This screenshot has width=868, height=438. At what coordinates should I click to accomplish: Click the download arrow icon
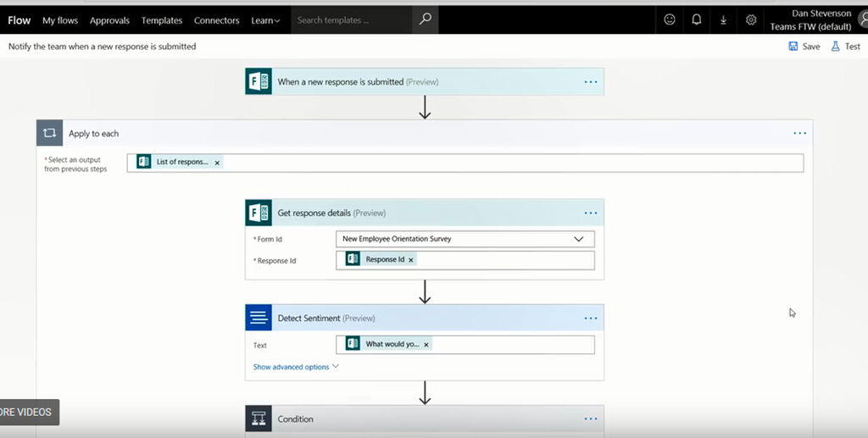pos(723,19)
